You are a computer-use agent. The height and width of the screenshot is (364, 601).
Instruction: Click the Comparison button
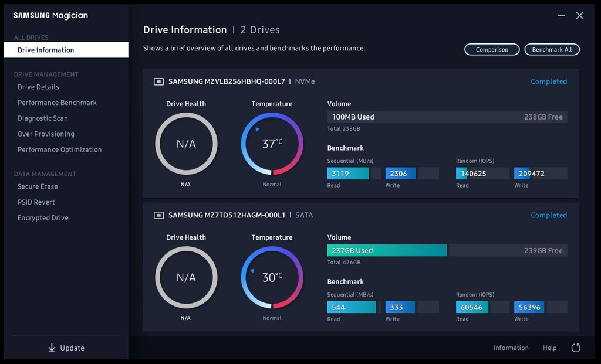pos(492,49)
